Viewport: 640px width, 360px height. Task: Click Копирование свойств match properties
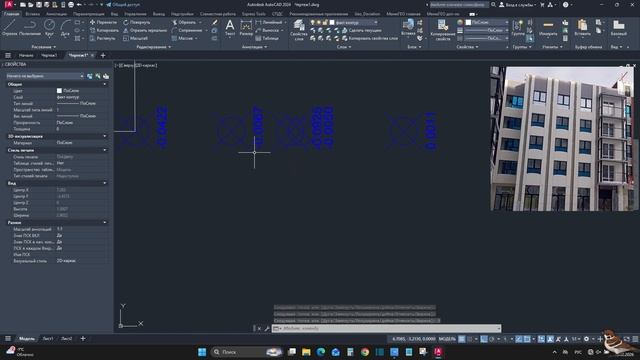pyautogui.click(x=442, y=30)
